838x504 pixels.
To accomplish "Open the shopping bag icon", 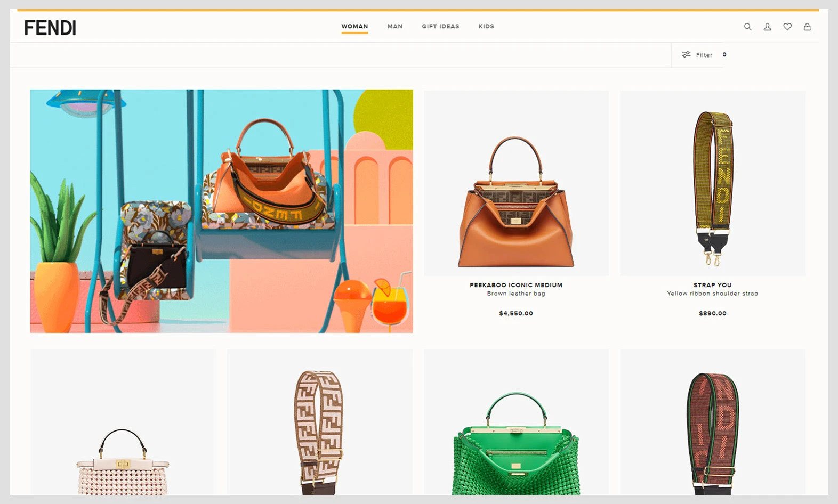I will click(x=807, y=27).
